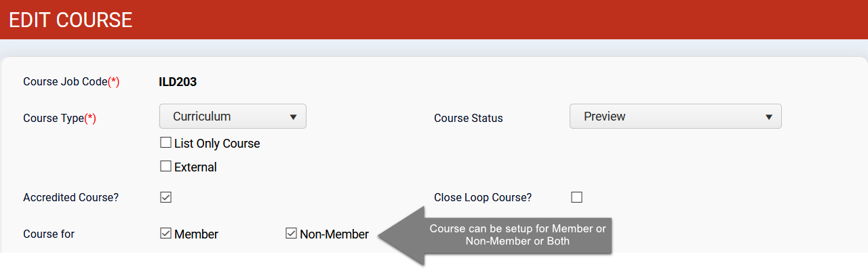Uncheck the Accredited Course checkbox
Screen dimensions: 868x271
[165, 197]
